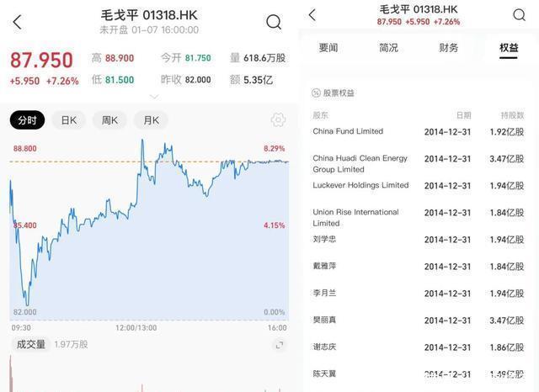The image size is (539, 392).
Task: Tap the back arrow on the chart screen
Action: (x=18, y=23)
